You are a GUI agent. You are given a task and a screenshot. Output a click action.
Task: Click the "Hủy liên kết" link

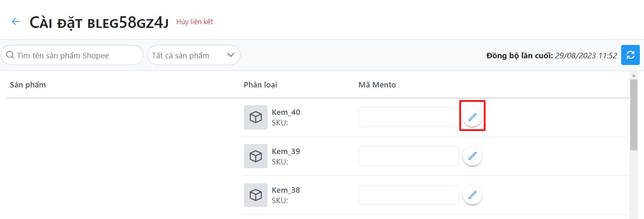[x=194, y=22]
